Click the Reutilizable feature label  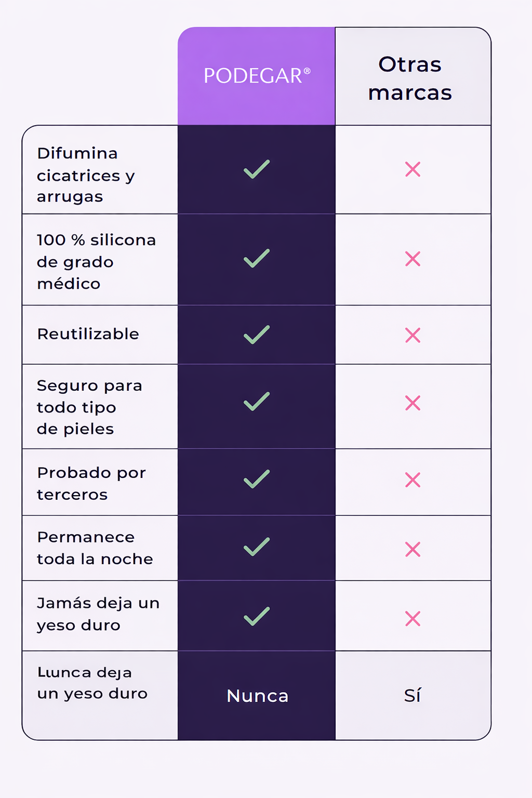coord(88,334)
